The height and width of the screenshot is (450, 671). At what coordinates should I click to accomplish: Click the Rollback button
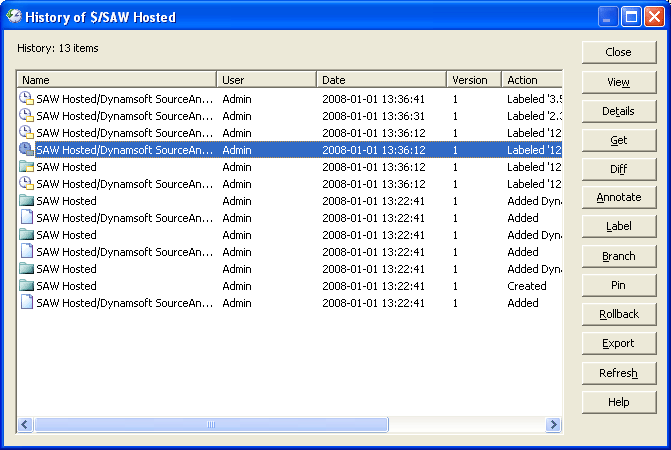coord(618,314)
